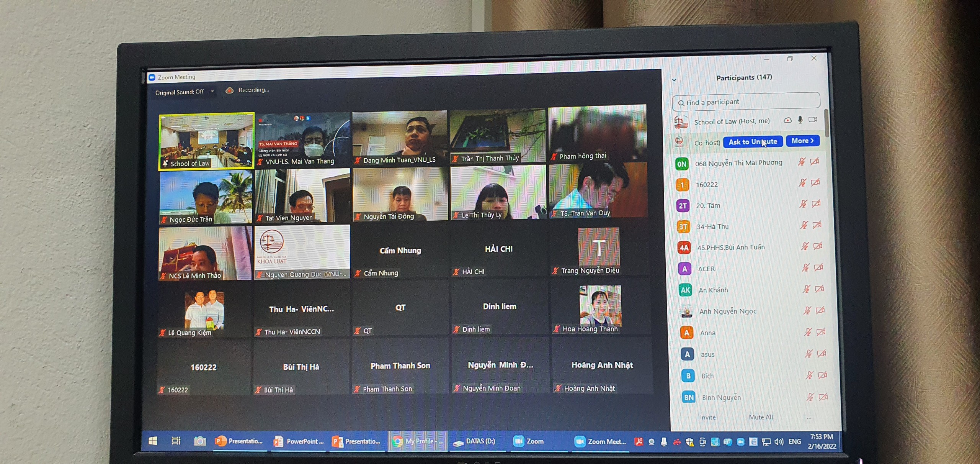Click muted mic icon for 20. Tâm

click(x=803, y=204)
